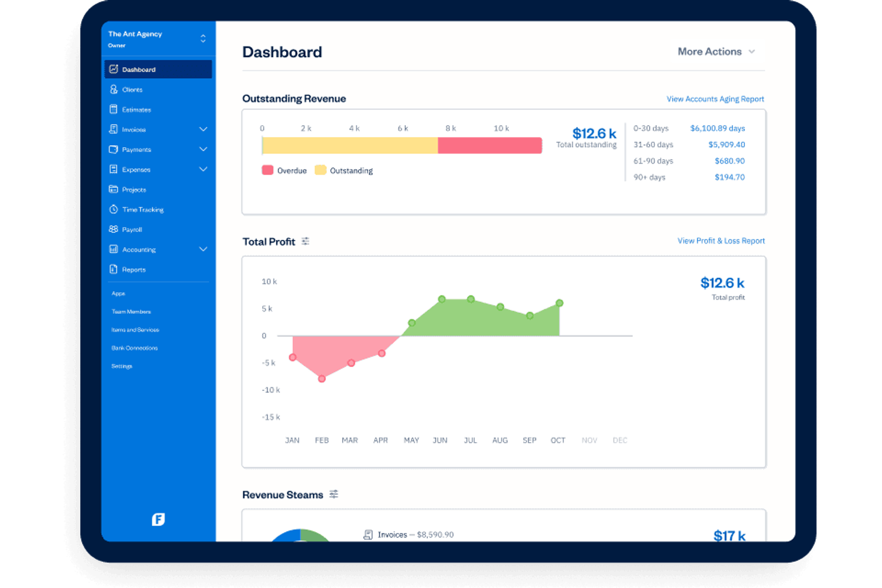Click the Projects folder icon
Screen dimensions: 882x588
pos(113,189)
